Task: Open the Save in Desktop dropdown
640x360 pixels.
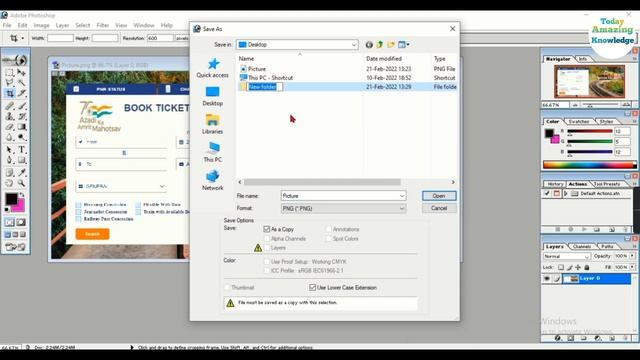Action: [x=354, y=44]
